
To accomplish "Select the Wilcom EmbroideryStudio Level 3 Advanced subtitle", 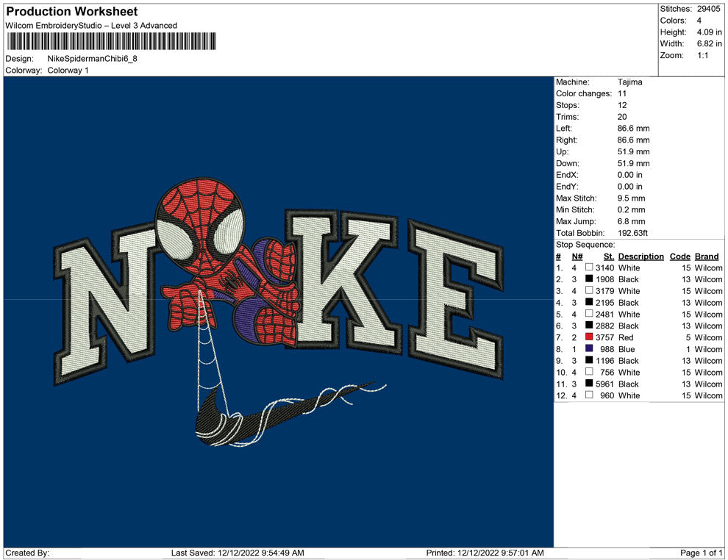I will click(x=91, y=26).
